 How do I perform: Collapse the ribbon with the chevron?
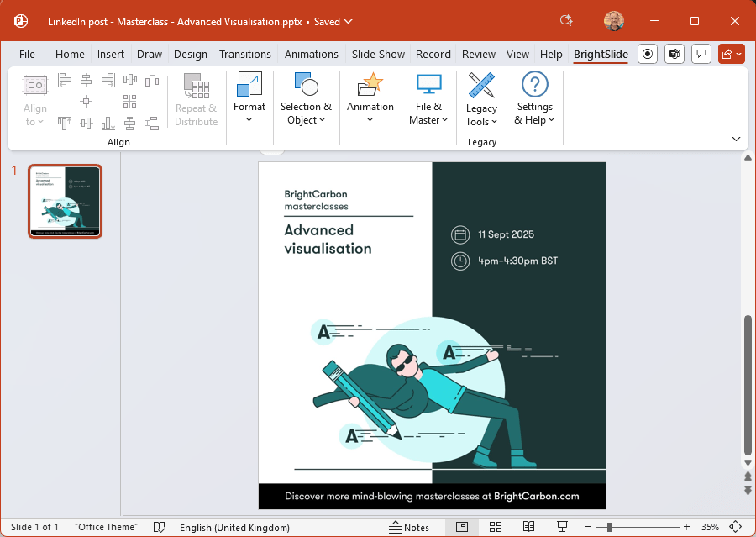point(736,139)
